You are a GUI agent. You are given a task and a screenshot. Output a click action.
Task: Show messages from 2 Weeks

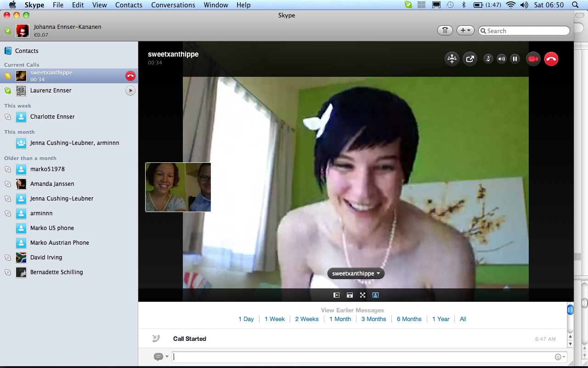coord(307,319)
